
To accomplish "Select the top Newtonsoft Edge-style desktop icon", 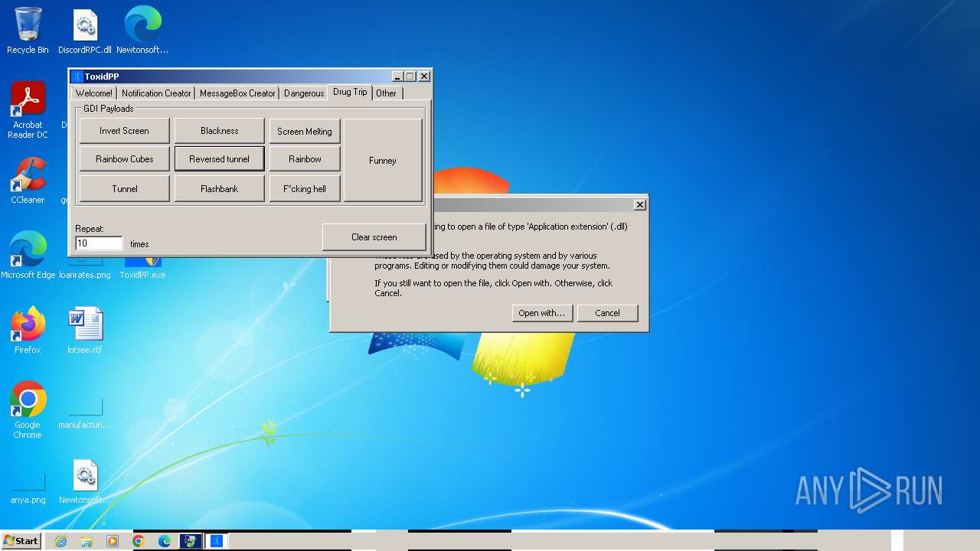I will (142, 31).
